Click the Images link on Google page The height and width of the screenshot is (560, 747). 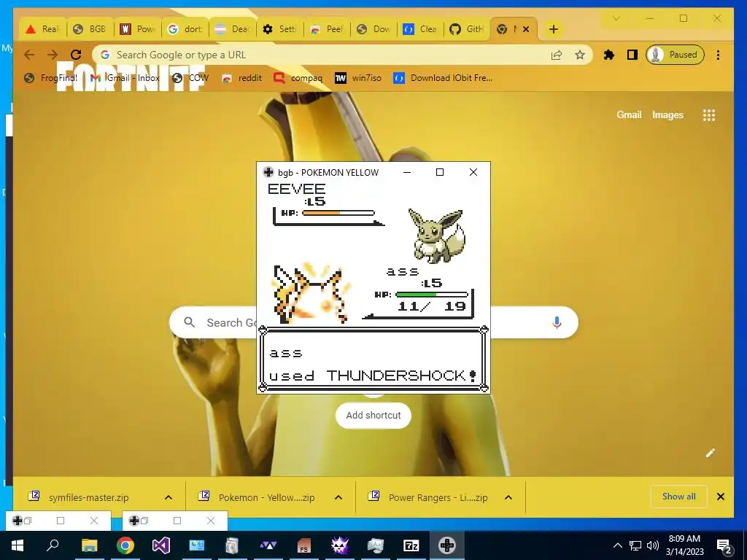pos(667,114)
